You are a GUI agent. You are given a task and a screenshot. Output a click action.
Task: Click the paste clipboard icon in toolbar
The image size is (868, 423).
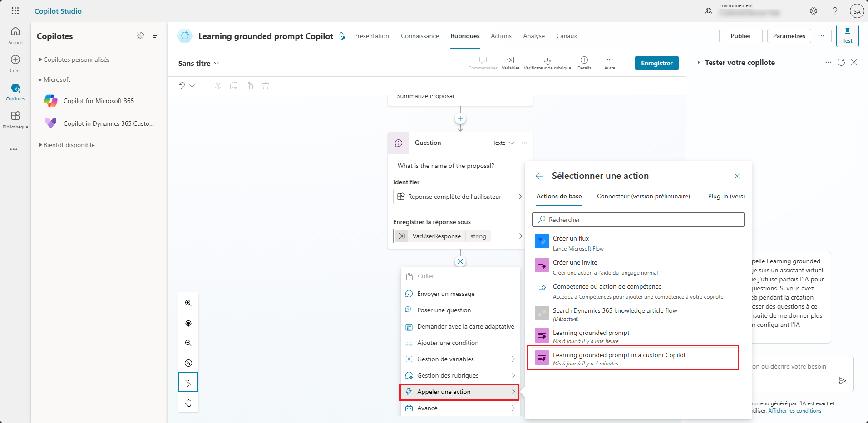point(250,86)
